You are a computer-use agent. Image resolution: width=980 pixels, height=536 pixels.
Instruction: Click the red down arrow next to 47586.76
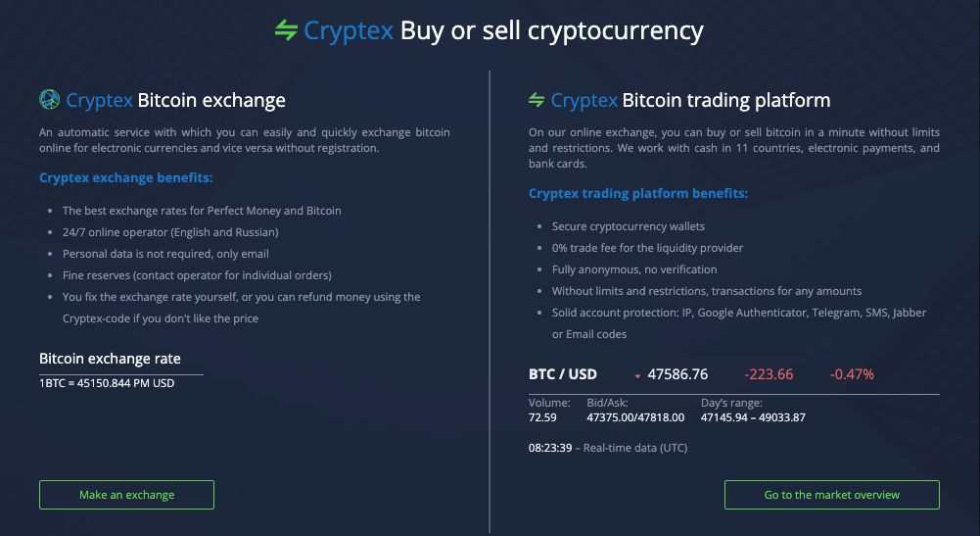click(x=637, y=376)
